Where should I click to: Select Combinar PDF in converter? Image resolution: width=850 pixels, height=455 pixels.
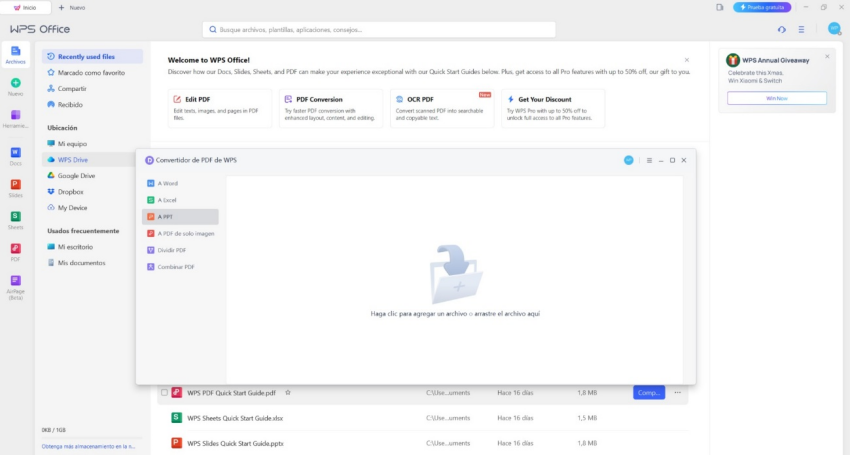(180, 267)
